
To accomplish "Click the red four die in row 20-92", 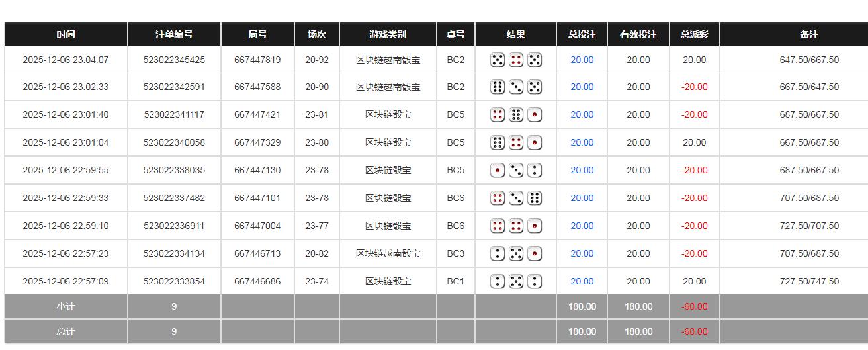I will (x=516, y=60).
